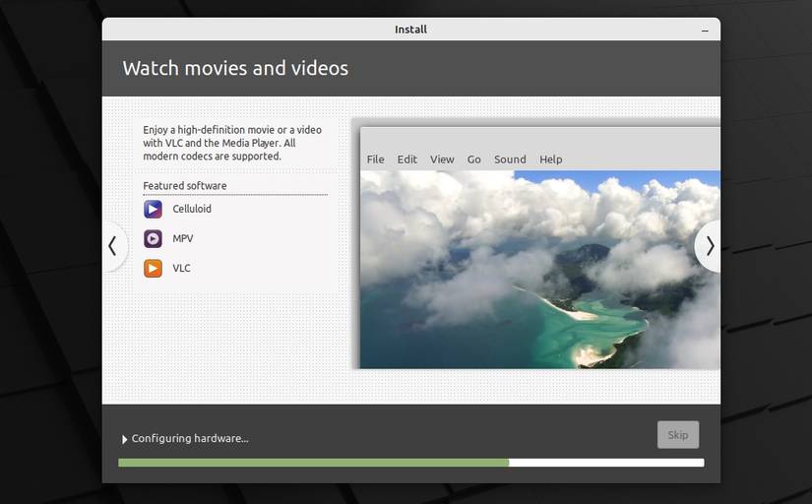The image size is (812, 504).
Task: Click the high-definition movie description text
Action: [x=232, y=143]
